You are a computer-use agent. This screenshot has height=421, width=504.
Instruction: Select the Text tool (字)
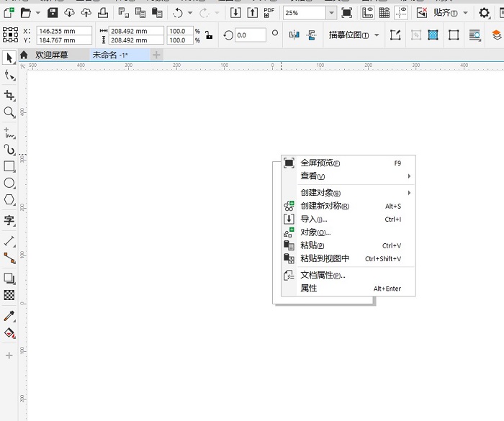point(9,220)
